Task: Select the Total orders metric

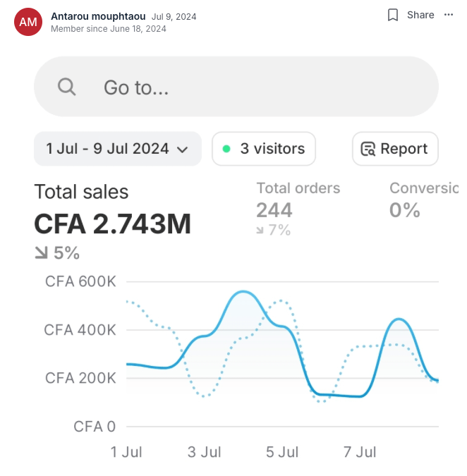Action: tap(298, 209)
